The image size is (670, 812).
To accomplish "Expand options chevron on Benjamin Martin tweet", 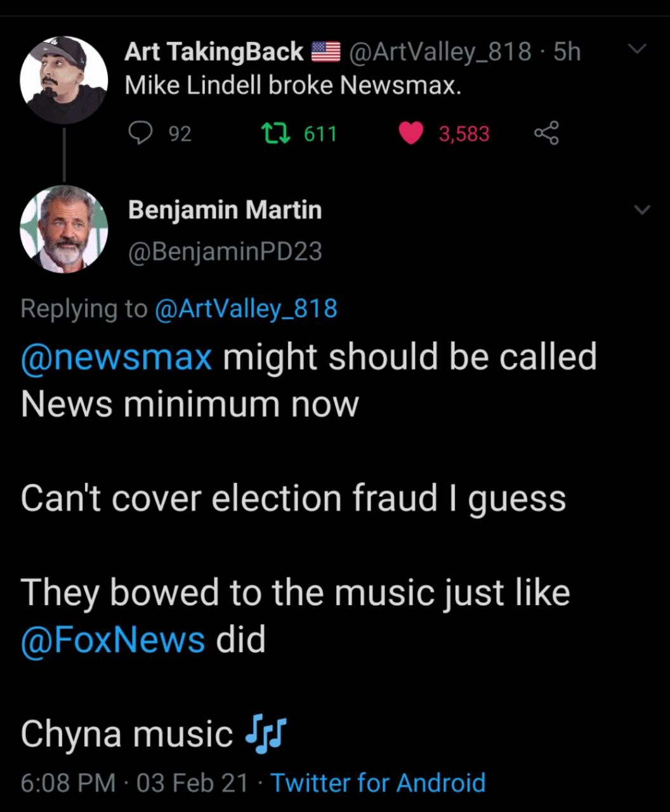I will [642, 209].
